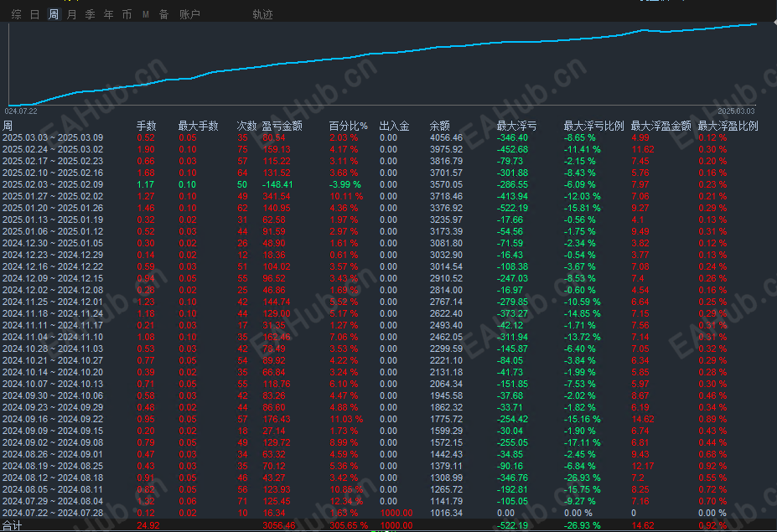The image size is (777, 532).
Task: Select the M tab
Action: pos(146,14)
